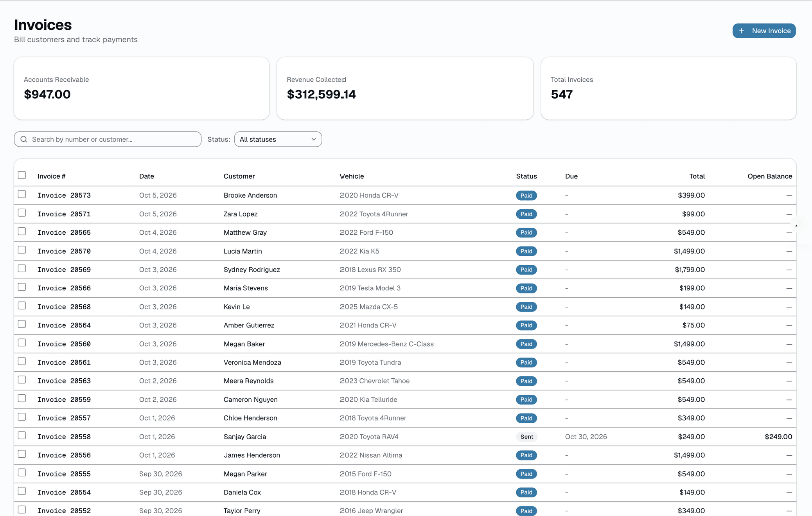Open Invoice 20566
The width and height of the screenshot is (812, 516).
pos(64,288)
